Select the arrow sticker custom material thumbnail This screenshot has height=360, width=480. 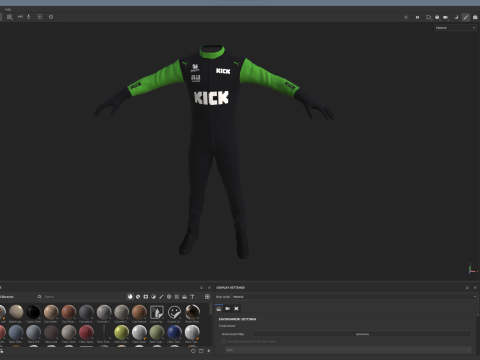click(x=157, y=312)
